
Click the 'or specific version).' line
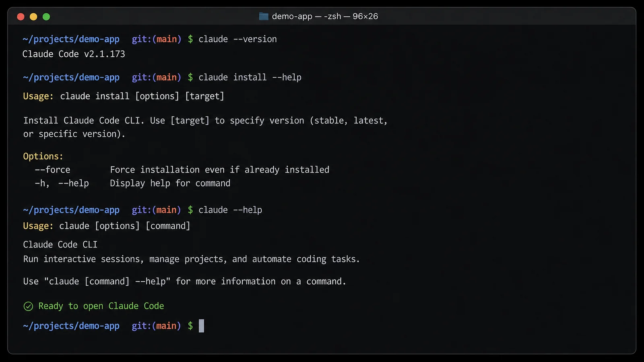pyautogui.click(x=74, y=134)
